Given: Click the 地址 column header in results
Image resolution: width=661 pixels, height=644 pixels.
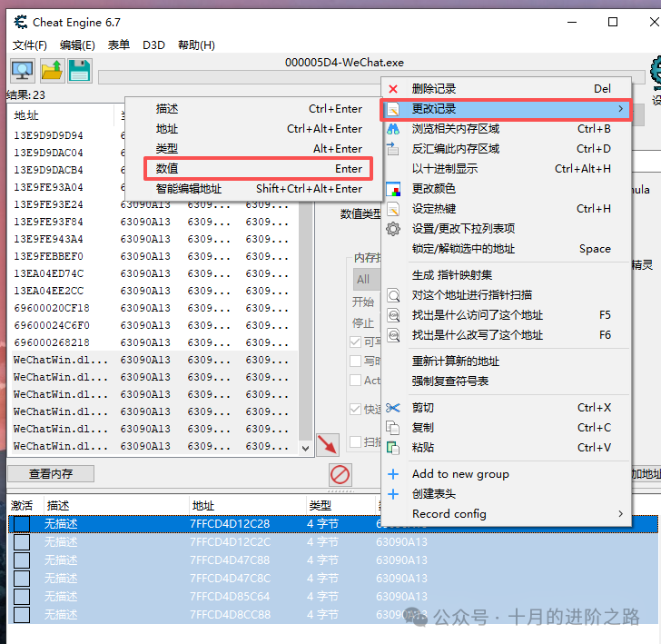Looking at the screenshot, I should click(x=61, y=115).
